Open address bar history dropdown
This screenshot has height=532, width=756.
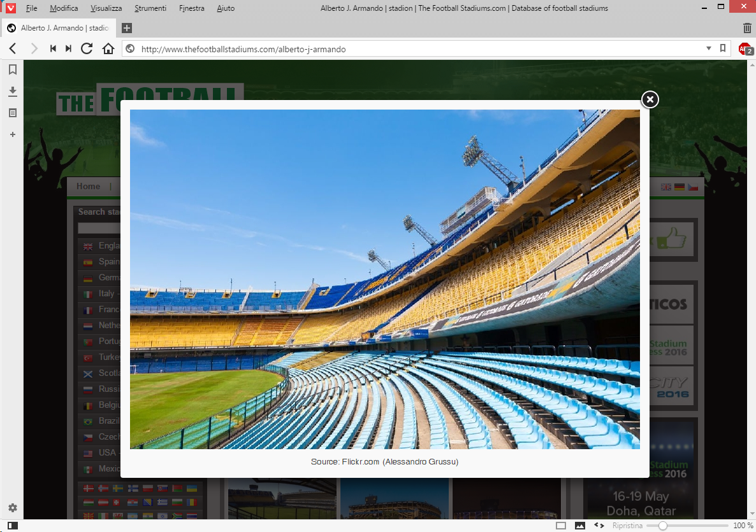coord(708,48)
